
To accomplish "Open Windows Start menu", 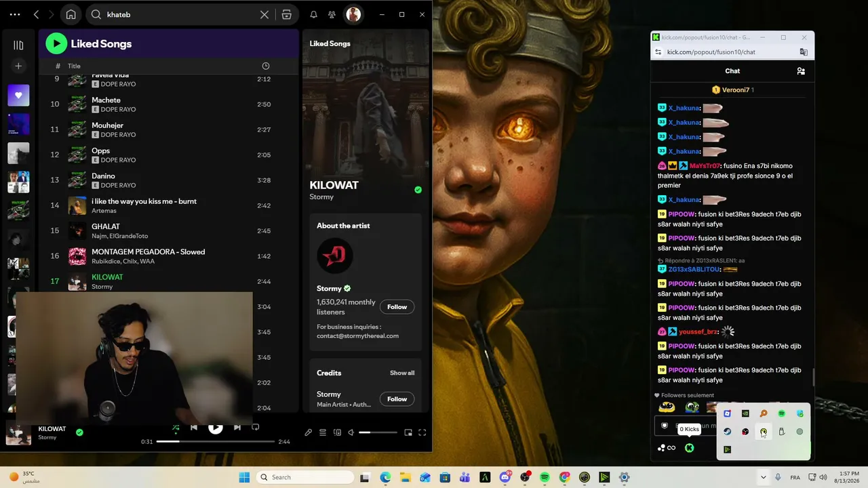I will click(x=244, y=477).
